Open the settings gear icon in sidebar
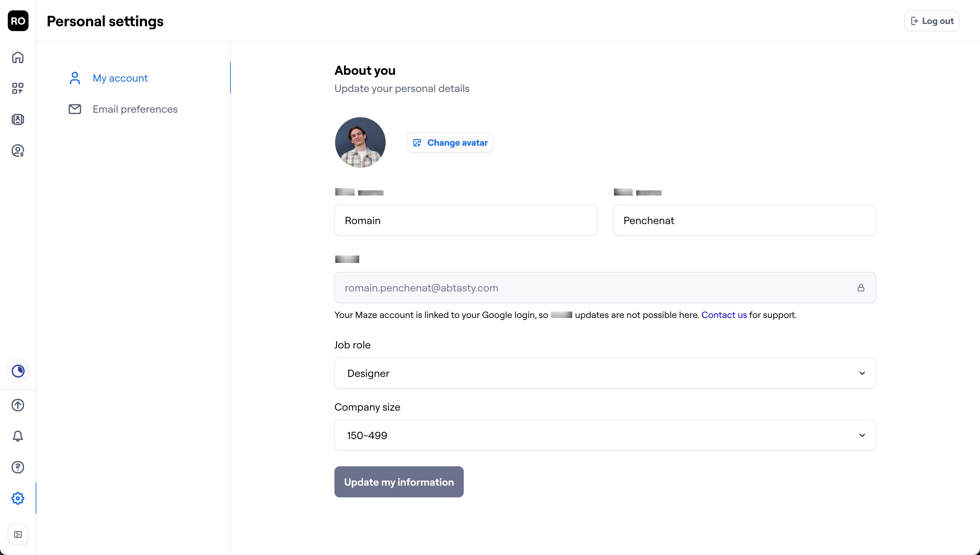Screen dimensions: 980x555 click(x=18, y=498)
